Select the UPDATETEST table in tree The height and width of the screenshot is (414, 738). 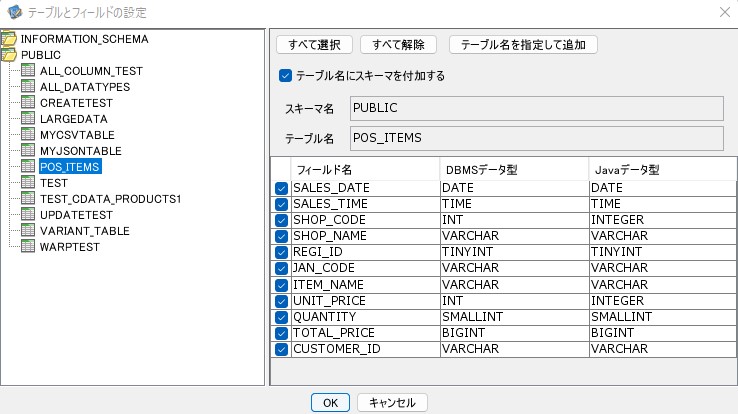click(76, 215)
